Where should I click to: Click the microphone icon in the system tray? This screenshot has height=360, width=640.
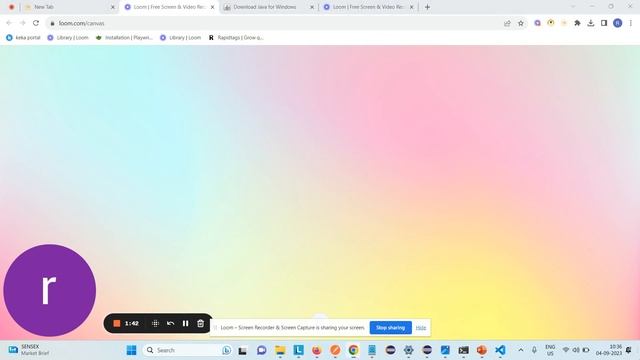point(534,350)
